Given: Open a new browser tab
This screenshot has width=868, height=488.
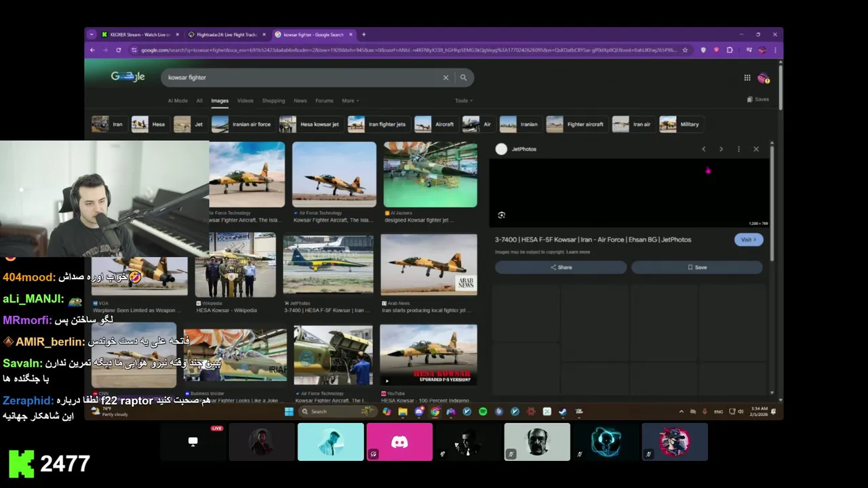Looking at the screenshot, I should [363, 35].
